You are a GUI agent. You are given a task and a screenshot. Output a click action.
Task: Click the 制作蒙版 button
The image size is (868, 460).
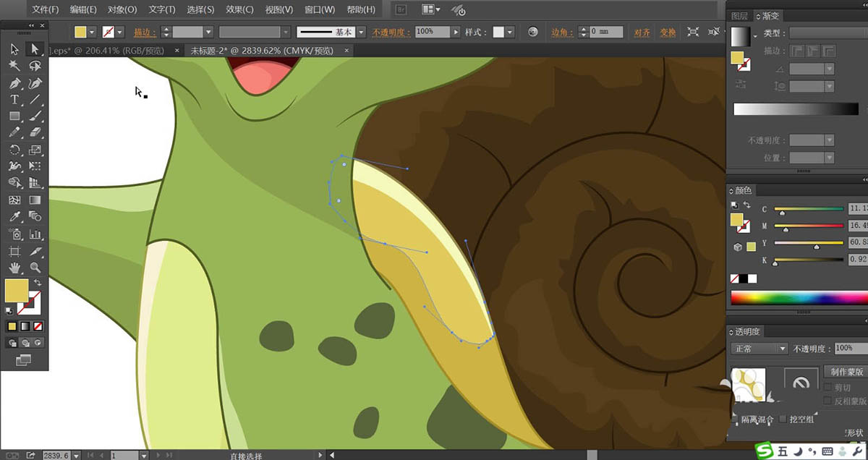pyautogui.click(x=847, y=372)
